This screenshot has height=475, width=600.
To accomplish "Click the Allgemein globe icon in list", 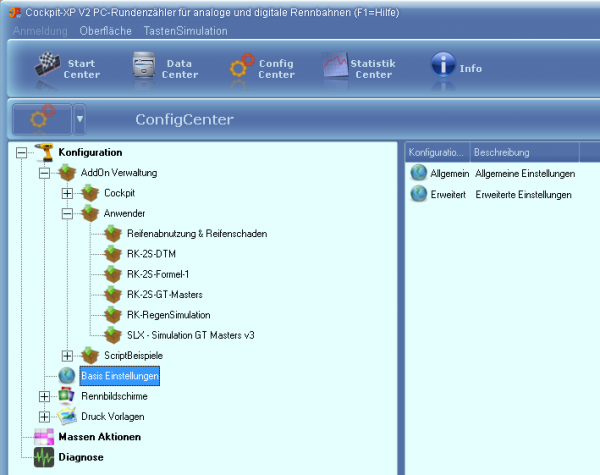I will coord(419,173).
